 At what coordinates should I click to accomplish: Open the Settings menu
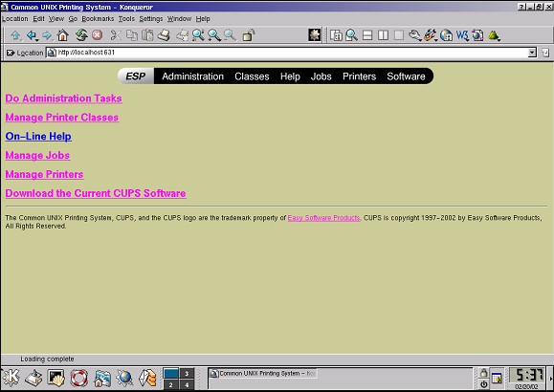151,19
